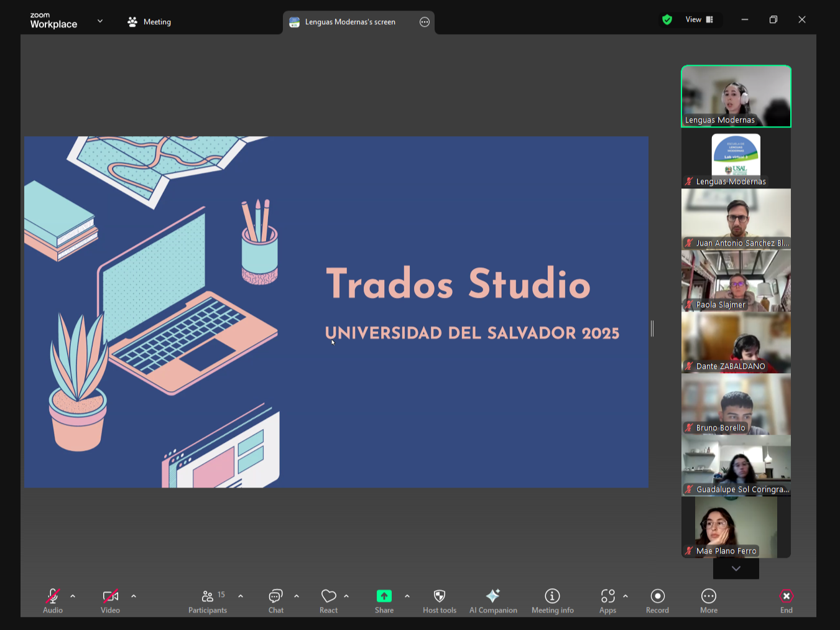This screenshot has width=840, height=630.
Task: Expand the audio options arrow
Action: tap(73, 596)
